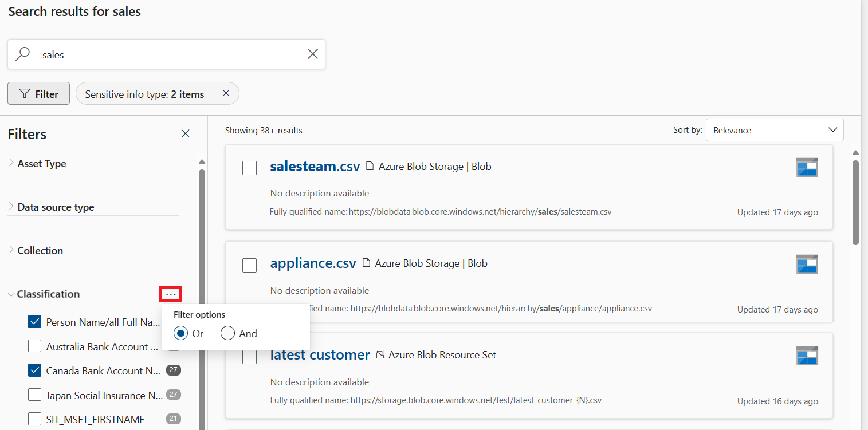The height and width of the screenshot is (430, 868).
Task: Remove the Sensitive info type filter chip
Action: click(226, 93)
